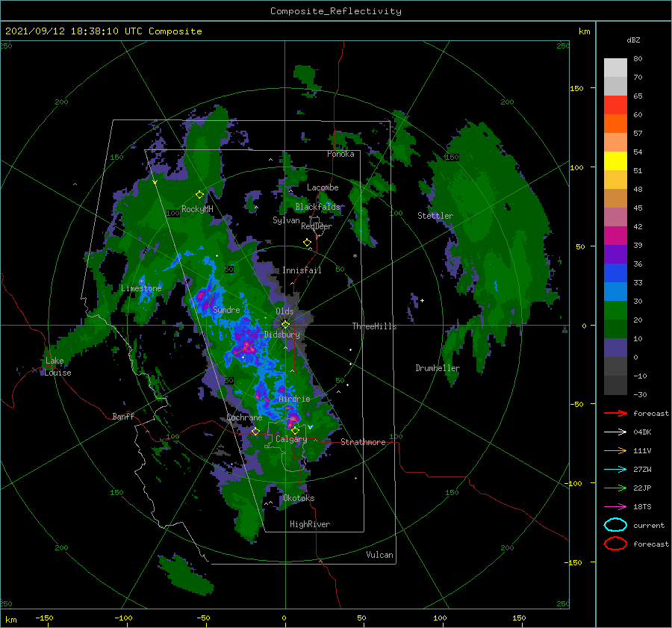Click the Banff label
This screenshot has width=672, height=628.
123,416
